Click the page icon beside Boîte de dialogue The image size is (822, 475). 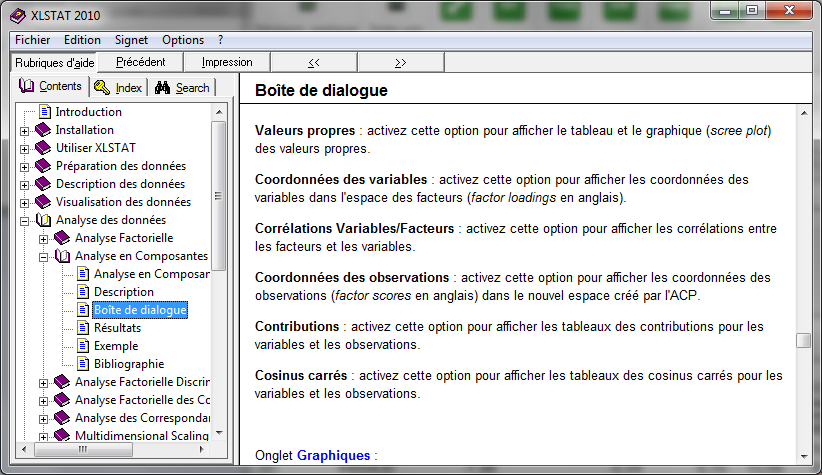(x=83, y=310)
